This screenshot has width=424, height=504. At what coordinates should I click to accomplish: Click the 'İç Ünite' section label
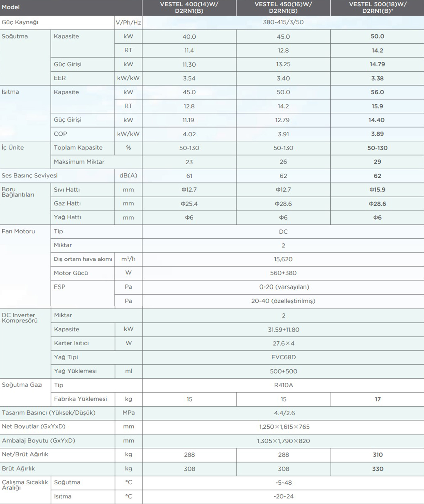(13, 147)
